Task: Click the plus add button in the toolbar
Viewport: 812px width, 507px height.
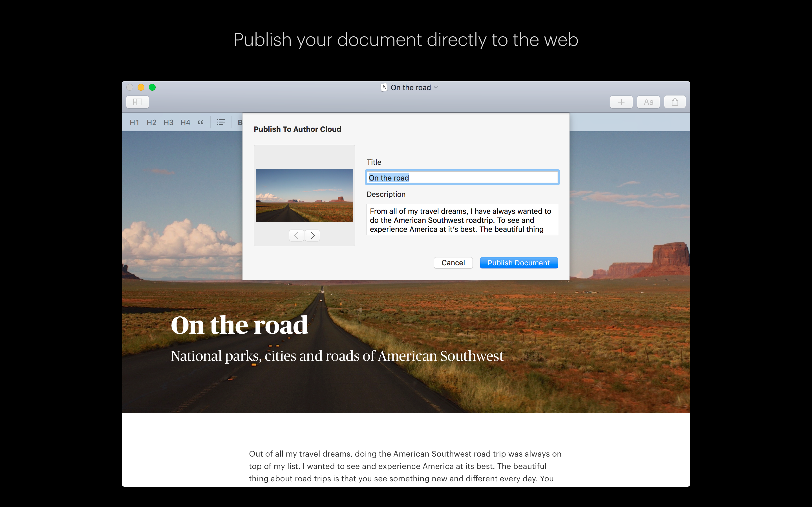Action: tap(621, 102)
